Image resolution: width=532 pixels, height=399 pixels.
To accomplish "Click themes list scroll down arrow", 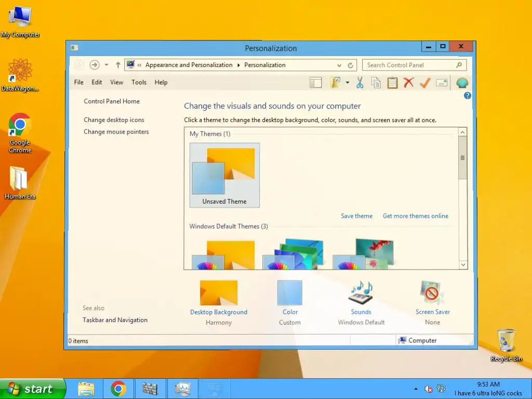I will click(463, 264).
